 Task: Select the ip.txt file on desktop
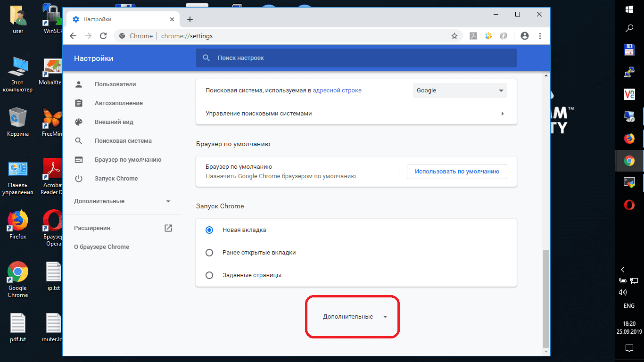point(54,277)
